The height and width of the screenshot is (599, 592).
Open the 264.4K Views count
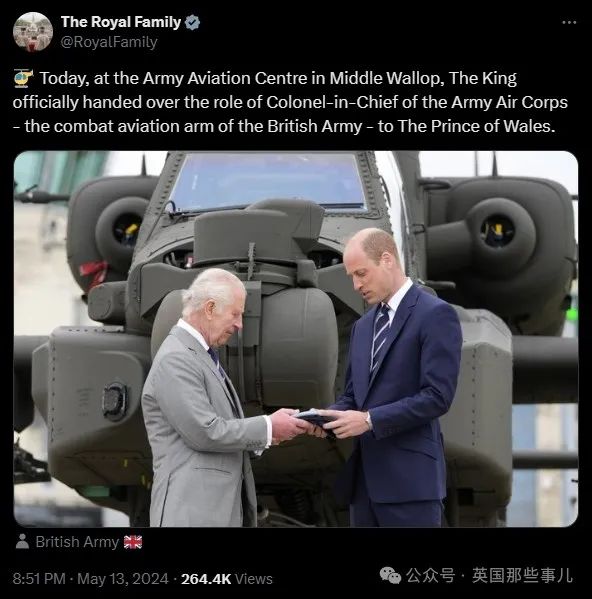click(x=226, y=578)
